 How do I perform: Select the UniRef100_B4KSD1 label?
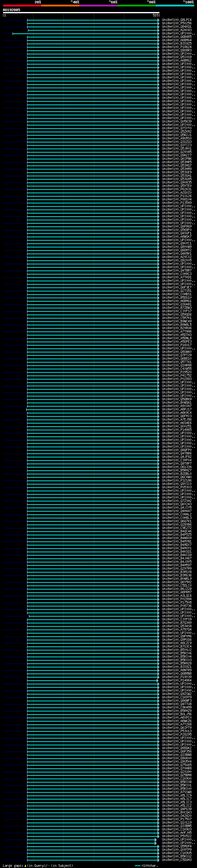pyautogui.click(x=177, y=552)
